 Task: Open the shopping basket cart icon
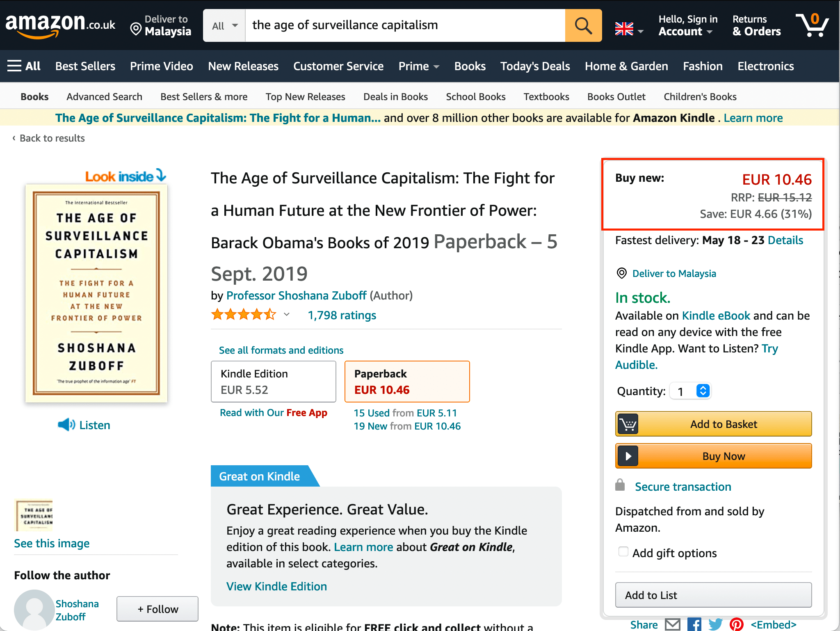pyautogui.click(x=812, y=25)
